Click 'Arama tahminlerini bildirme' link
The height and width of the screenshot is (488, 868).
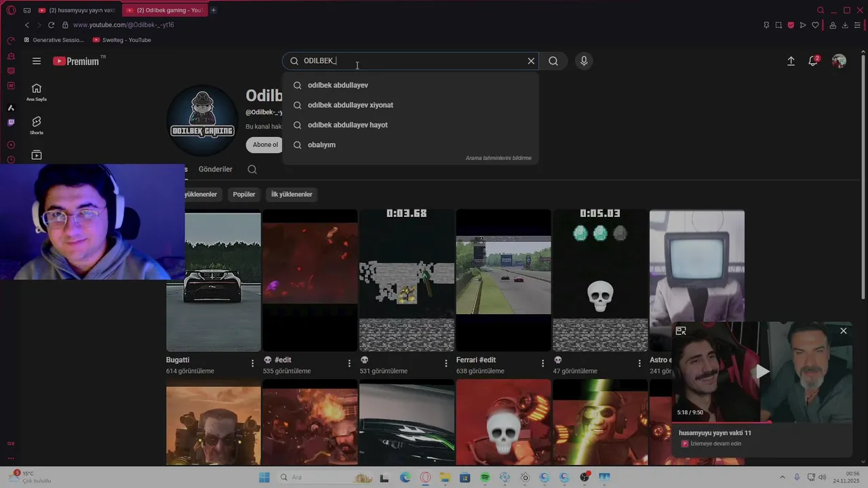click(498, 158)
